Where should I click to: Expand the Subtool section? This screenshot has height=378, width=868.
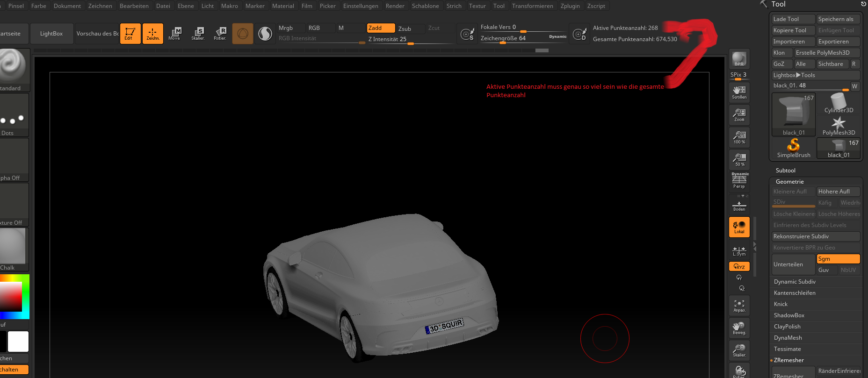pyautogui.click(x=786, y=171)
